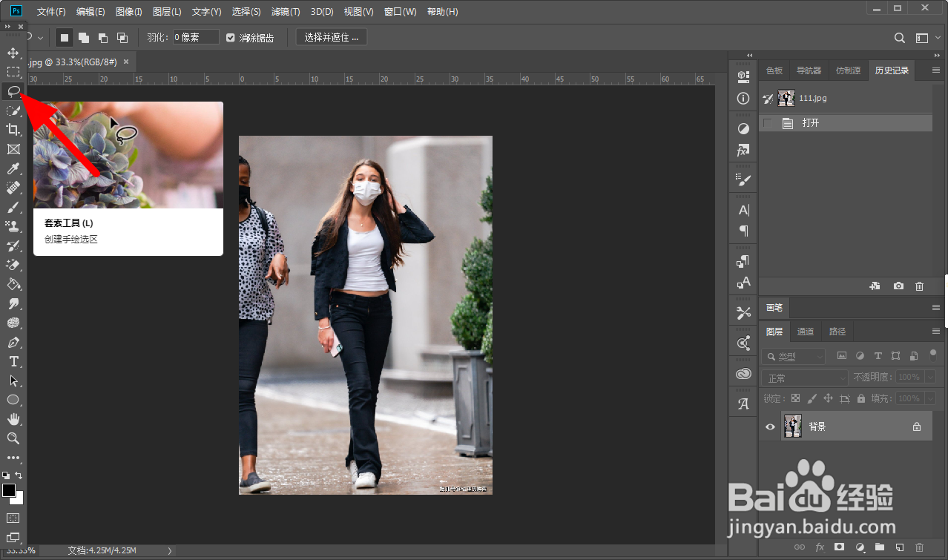This screenshot has width=948, height=560.
Task: Select the Pen tool
Action: tap(13, 342)
